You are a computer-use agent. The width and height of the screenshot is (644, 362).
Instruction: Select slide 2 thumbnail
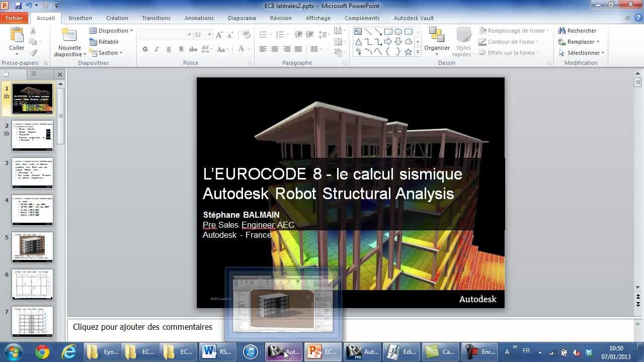tap(32, 136)
